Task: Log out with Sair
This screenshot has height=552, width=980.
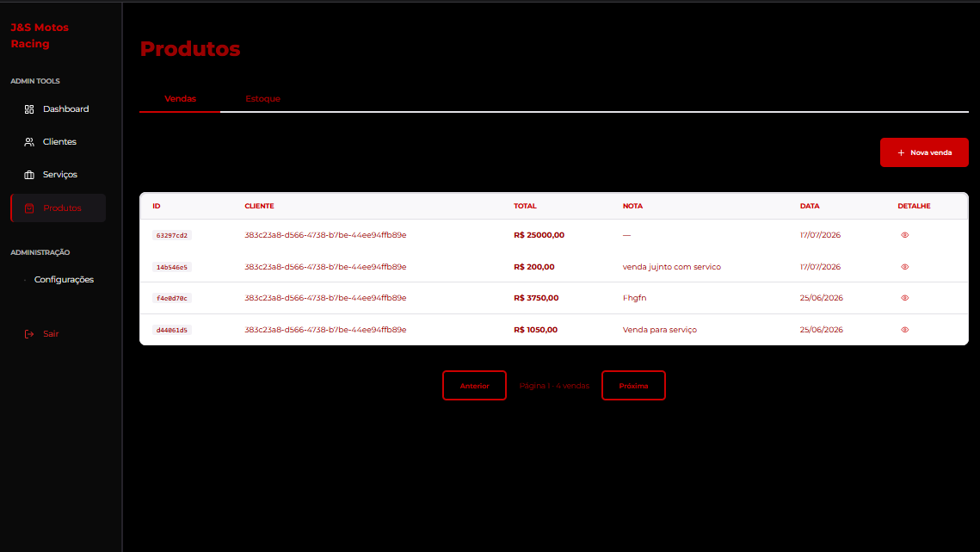Action: (59, 334)
